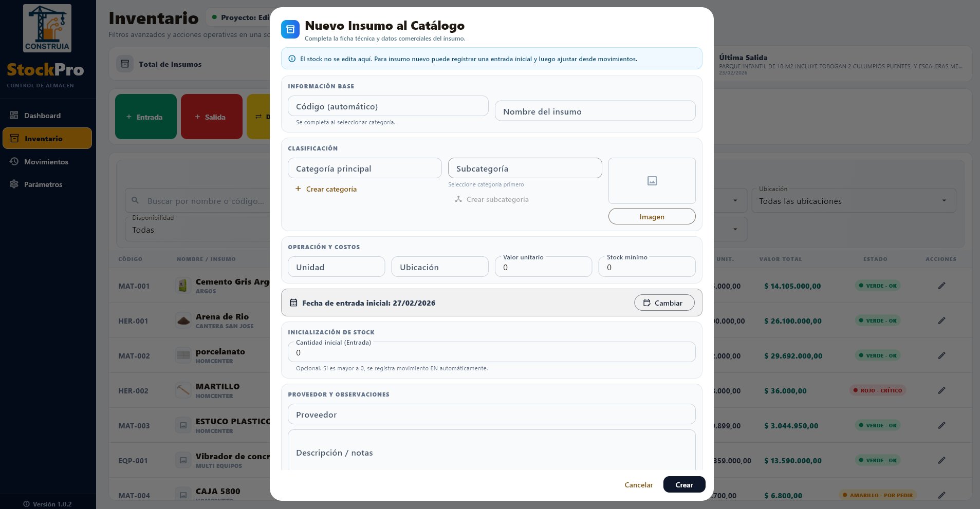Click the Nombre del insumo field

click(x=595, y=111)
